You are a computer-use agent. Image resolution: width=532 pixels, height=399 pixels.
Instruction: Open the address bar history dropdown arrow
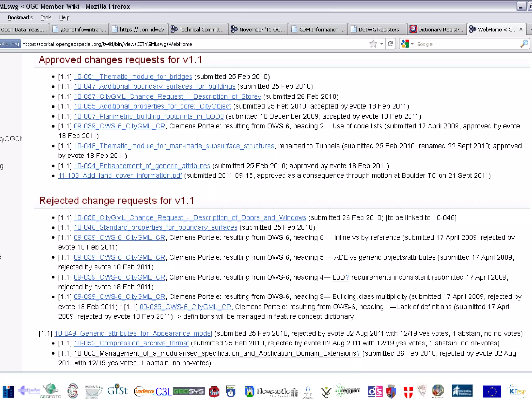pos(382,44)
